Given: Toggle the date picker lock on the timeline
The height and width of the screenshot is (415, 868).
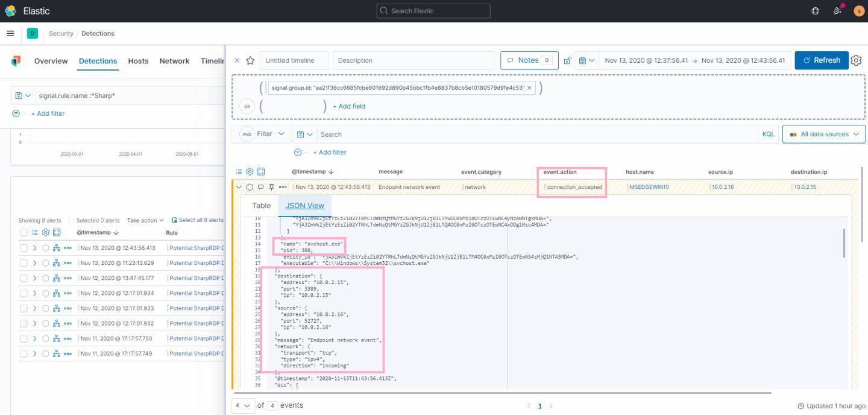Looking at the screenshot, I should pos(567,60).
